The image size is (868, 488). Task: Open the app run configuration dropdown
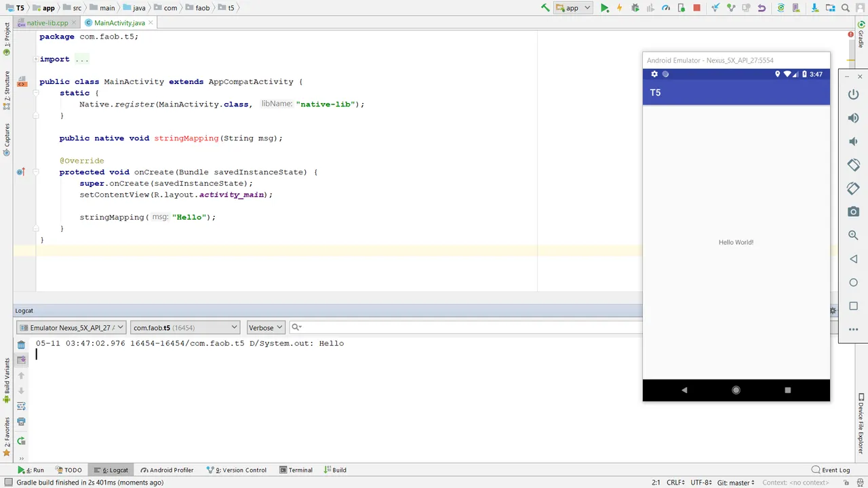573,8
